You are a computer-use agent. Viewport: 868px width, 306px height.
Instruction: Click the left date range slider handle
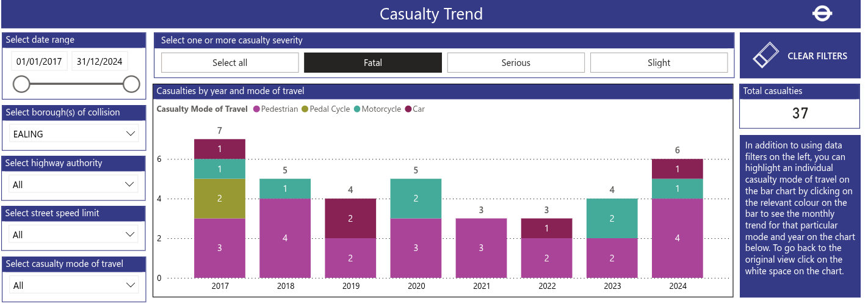pyautogui.click(x=21, y=84)
